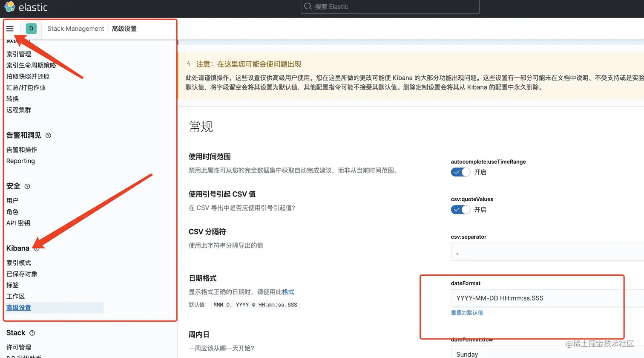This screenshot has height=358, width=644.
Task: Open 工作区 under Kibana
Action: (15, 296)
